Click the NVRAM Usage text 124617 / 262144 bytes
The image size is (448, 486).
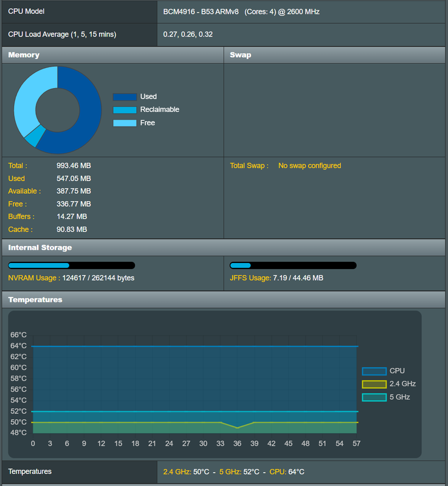[x=98, y=278]
